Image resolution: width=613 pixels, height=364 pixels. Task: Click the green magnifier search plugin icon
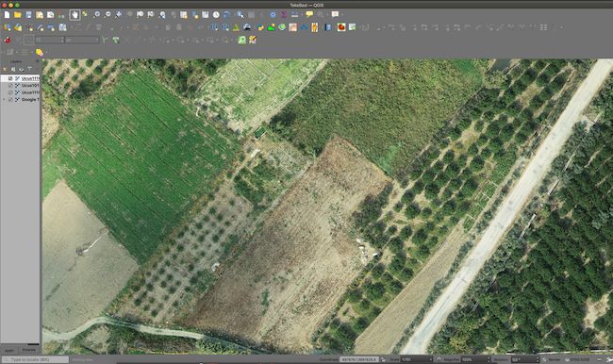[x=242, y=40]
